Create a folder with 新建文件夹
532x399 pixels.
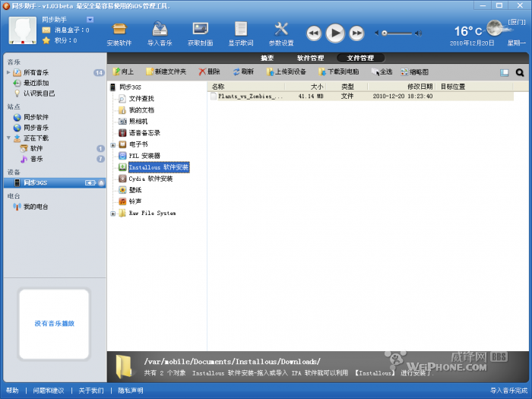click(166, 71)
